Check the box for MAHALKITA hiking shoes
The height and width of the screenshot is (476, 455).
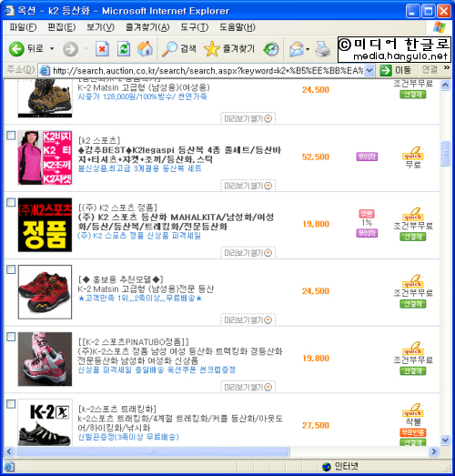tap(11, 202)
